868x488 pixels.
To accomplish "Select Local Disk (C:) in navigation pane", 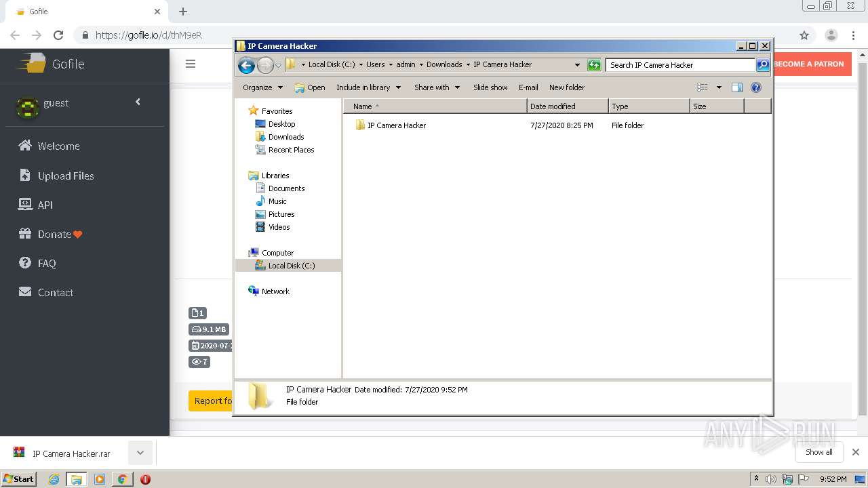I will (x=288, y=266).
